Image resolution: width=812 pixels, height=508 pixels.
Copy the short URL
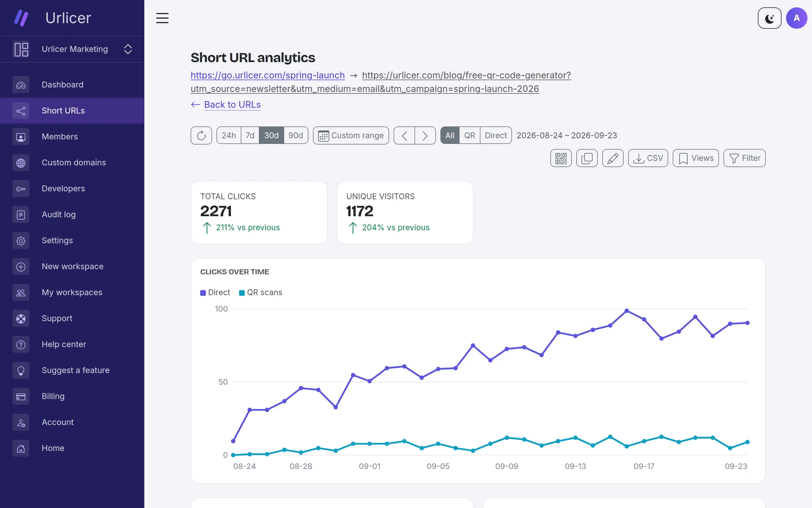(x=587, y=158)
